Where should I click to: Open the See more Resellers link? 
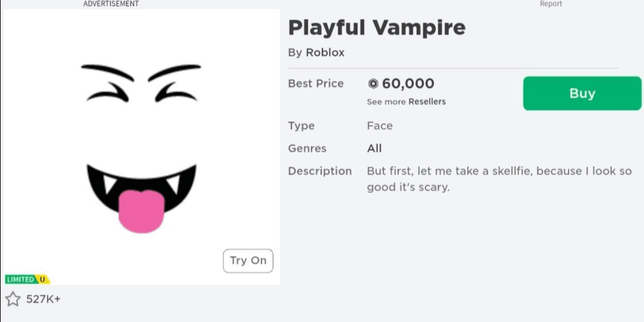coord(406,102)
